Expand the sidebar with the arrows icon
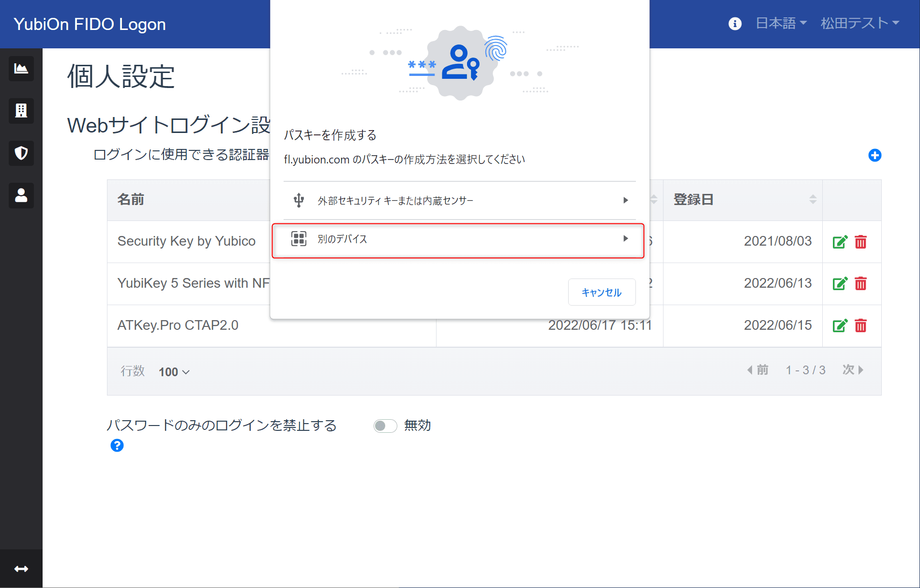 pos(21,569)
